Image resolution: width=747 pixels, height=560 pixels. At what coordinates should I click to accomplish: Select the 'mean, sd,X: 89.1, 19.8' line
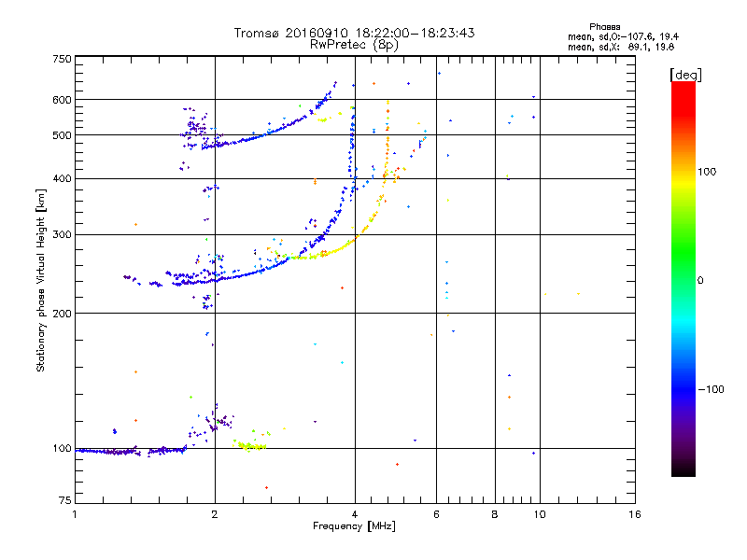pyautogui.click(x=621, y=47)
